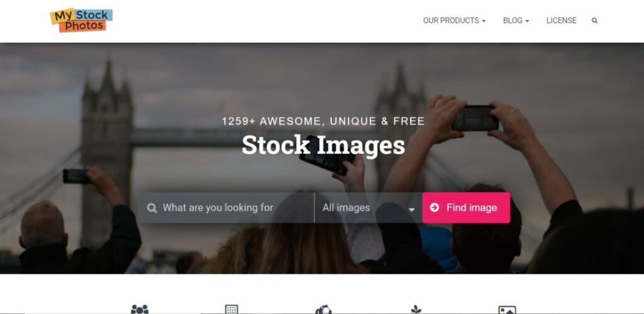Click the Find image button
Image resolution: width=644 pixels, height=314 pixels.
[x=466, y=208]
